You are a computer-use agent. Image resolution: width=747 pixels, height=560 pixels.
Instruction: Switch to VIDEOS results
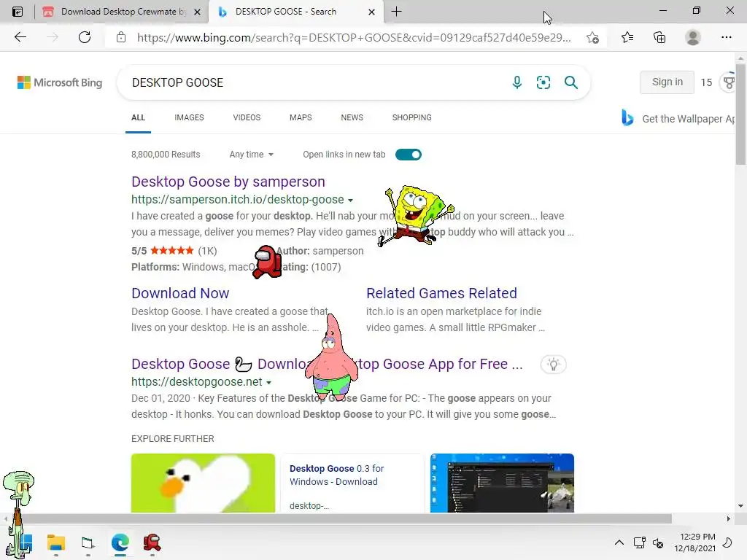247,117
